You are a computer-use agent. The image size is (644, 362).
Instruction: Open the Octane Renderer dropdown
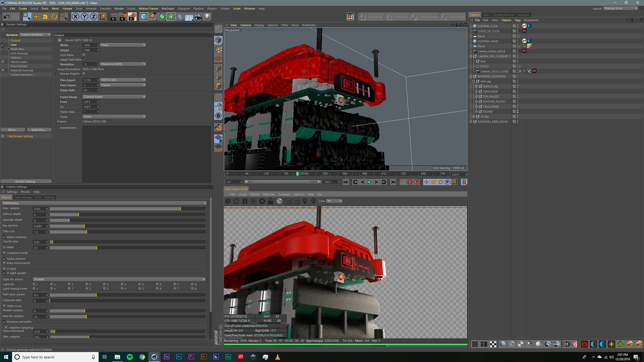tap(35, 35)
